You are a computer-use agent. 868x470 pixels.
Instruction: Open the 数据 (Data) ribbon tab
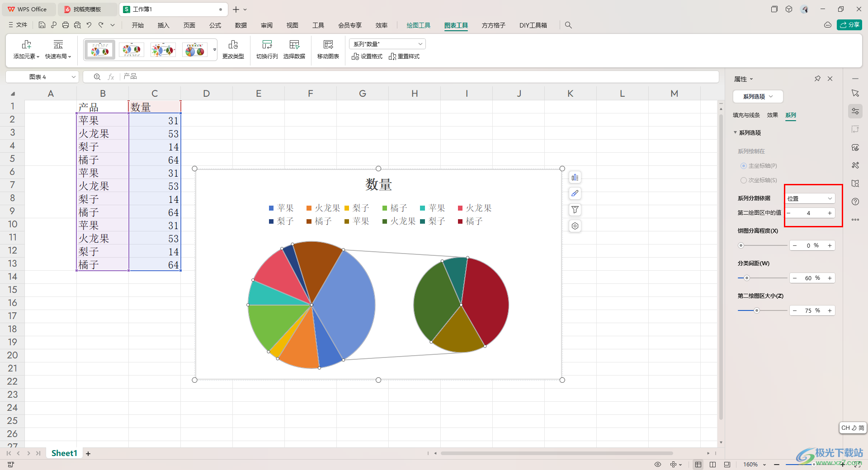coord(241,25)
